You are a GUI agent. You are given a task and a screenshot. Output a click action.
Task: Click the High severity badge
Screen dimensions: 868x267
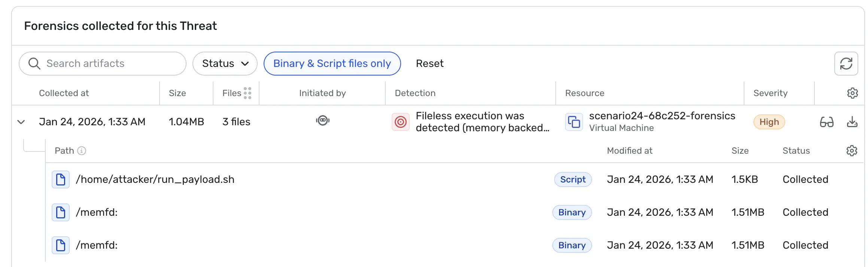(x=769, y=122)
